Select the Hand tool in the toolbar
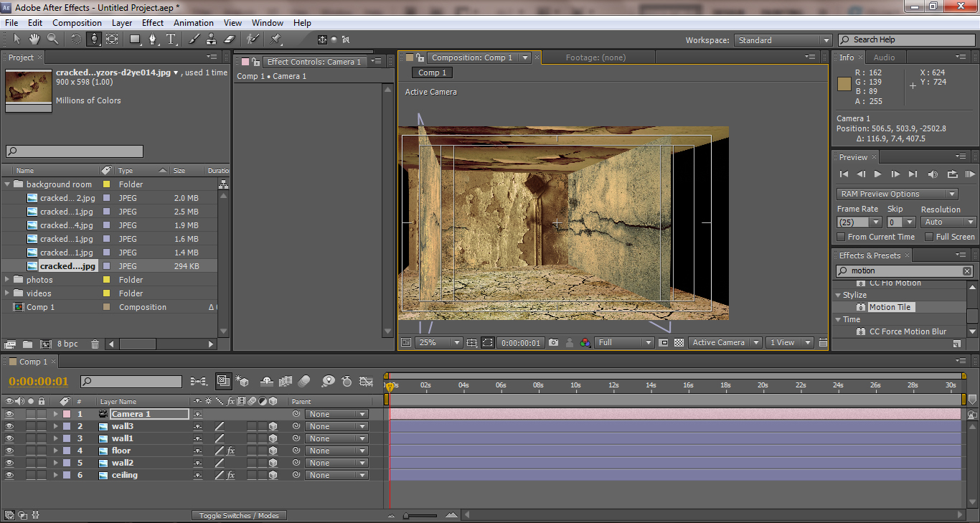This screenshot has width=980, height=523. point(34,39)
